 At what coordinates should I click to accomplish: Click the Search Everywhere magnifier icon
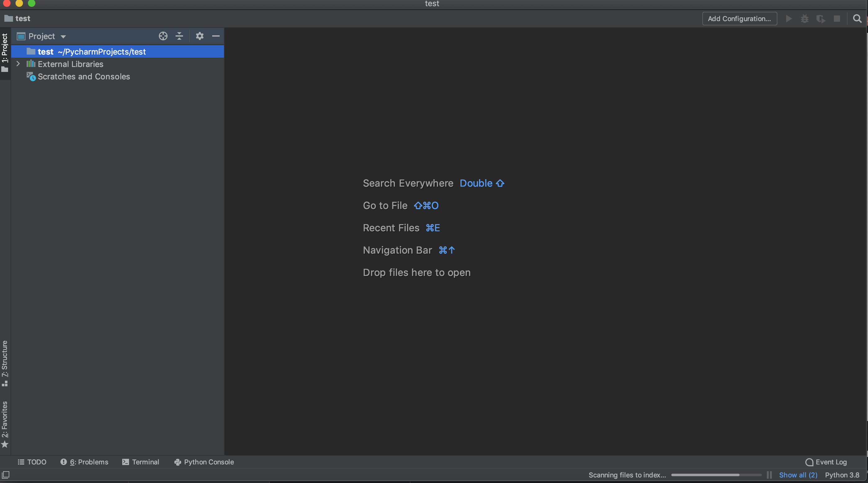[857, 19]
